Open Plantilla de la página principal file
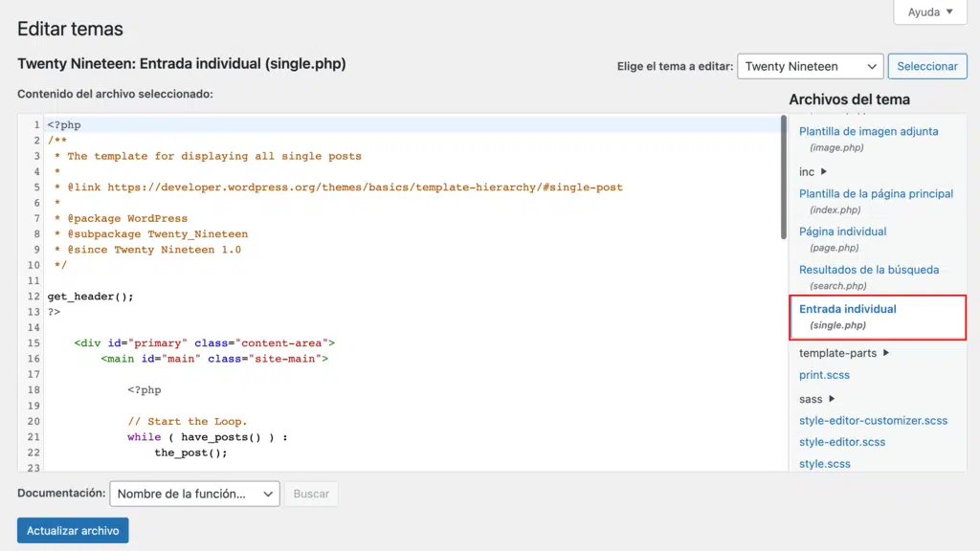The image size is (980, 551). (x=876, y=194)
